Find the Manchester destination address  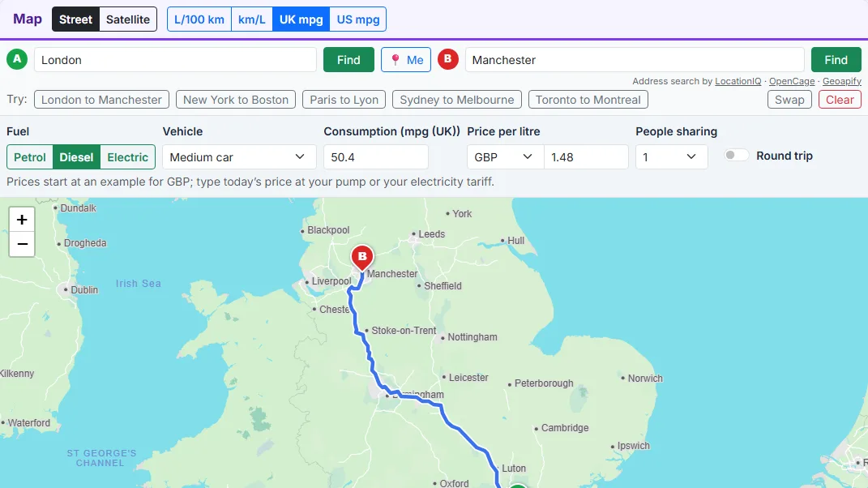point(836,60)
